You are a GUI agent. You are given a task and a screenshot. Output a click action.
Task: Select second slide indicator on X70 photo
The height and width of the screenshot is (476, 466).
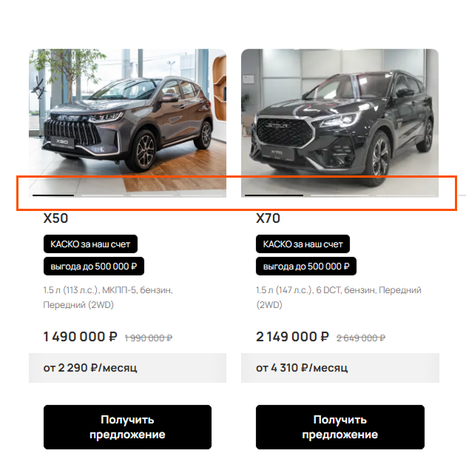(x=340, y=195)
